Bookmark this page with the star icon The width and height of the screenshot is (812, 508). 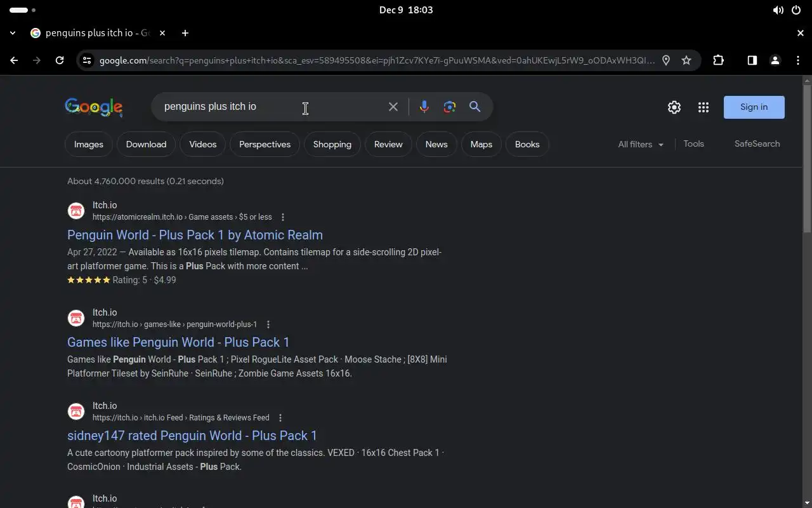pyautogui.click(x=686, y=60)
